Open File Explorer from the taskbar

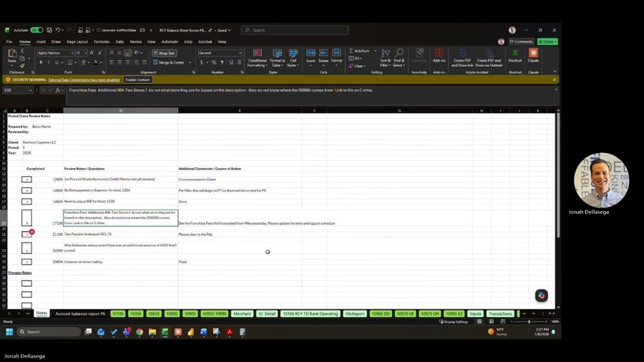(x=152, y=332)
